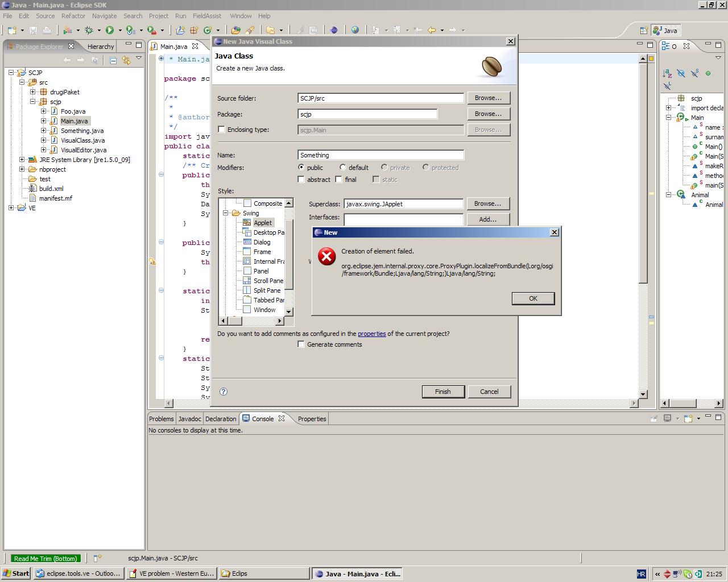
Task: Expand Foo.java in Package Explorer
Action: 44,111
